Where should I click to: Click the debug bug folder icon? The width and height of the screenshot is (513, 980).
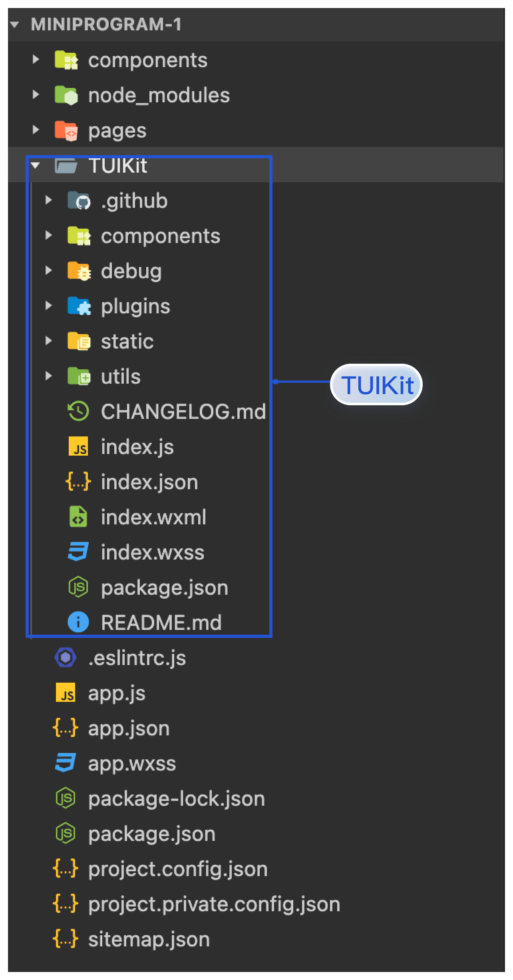click(x=79, y=271)
